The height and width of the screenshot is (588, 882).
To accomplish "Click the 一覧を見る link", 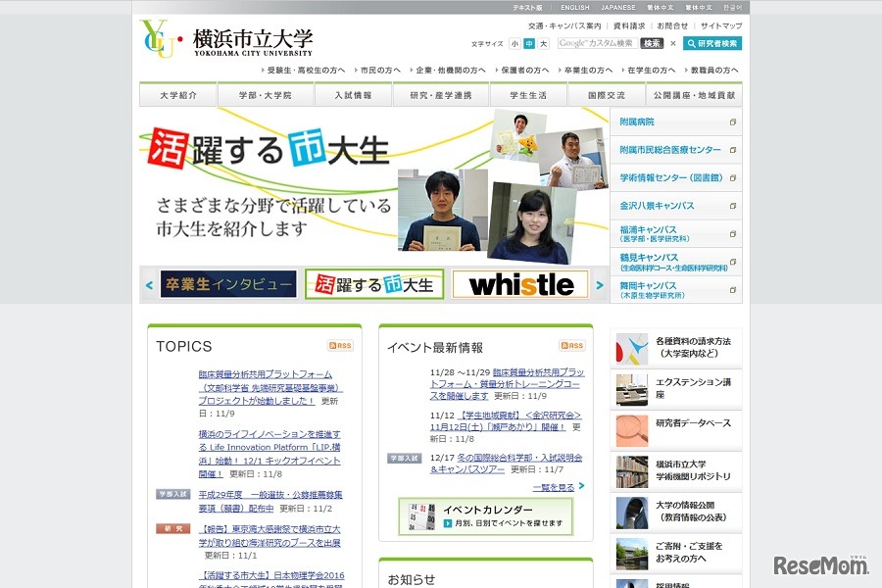I will 554,487.
